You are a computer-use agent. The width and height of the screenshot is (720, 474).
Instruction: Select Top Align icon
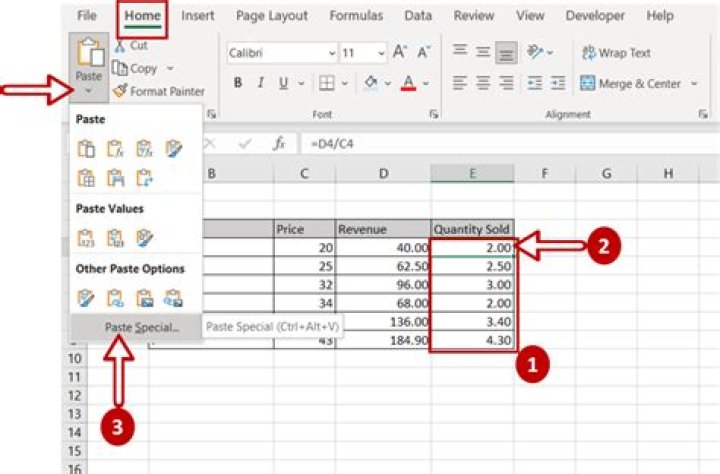[460, 51]
